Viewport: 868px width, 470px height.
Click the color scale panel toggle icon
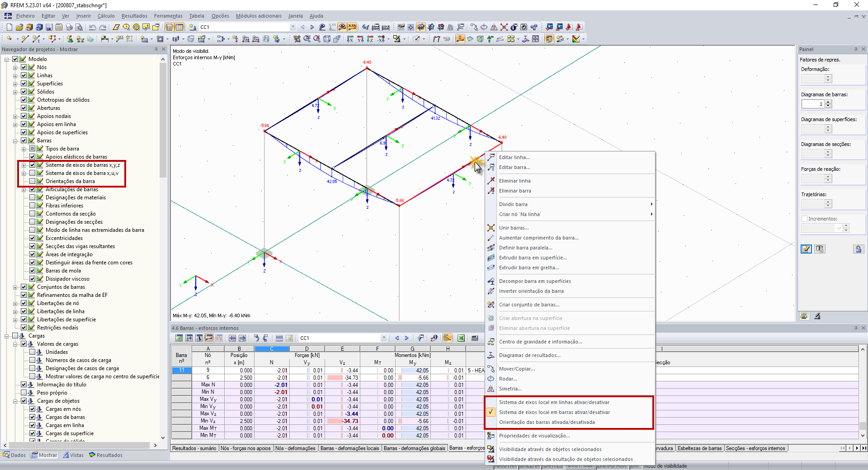(549, 39)
